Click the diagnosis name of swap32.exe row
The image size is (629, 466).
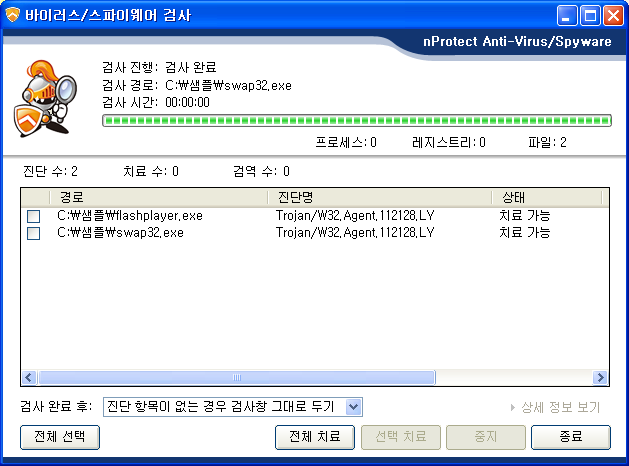(x=355, y=233)
